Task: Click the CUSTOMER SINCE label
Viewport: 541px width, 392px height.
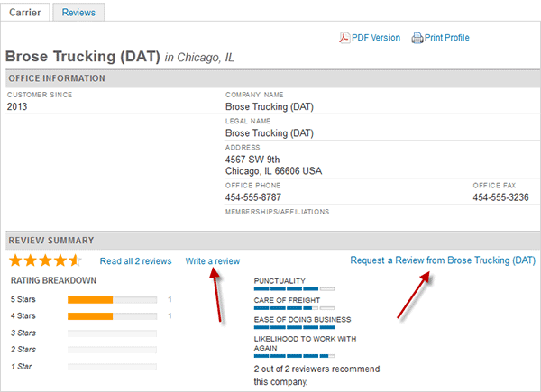Action: click(x=40, y=95)
